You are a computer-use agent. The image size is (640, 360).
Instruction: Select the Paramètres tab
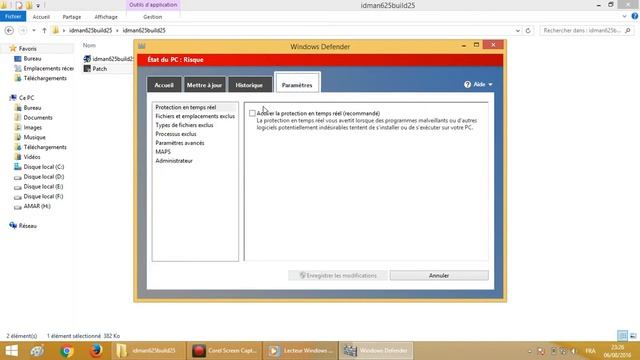point(297,84)
